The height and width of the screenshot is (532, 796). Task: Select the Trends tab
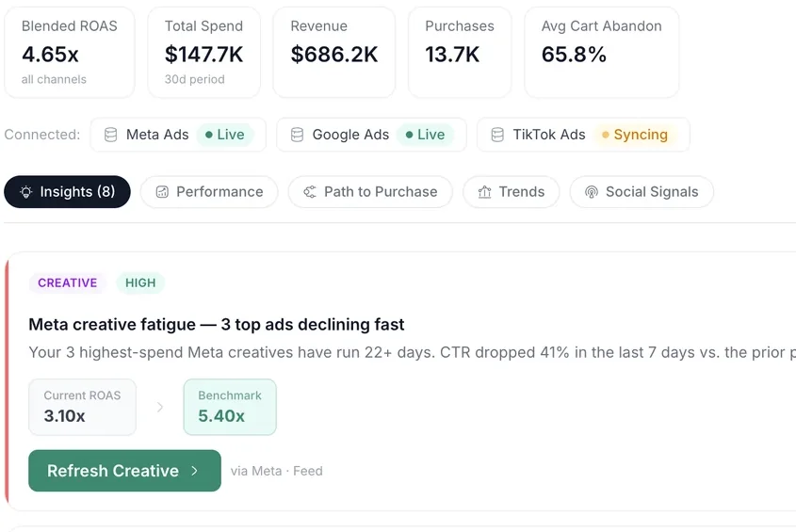(512, 192)
